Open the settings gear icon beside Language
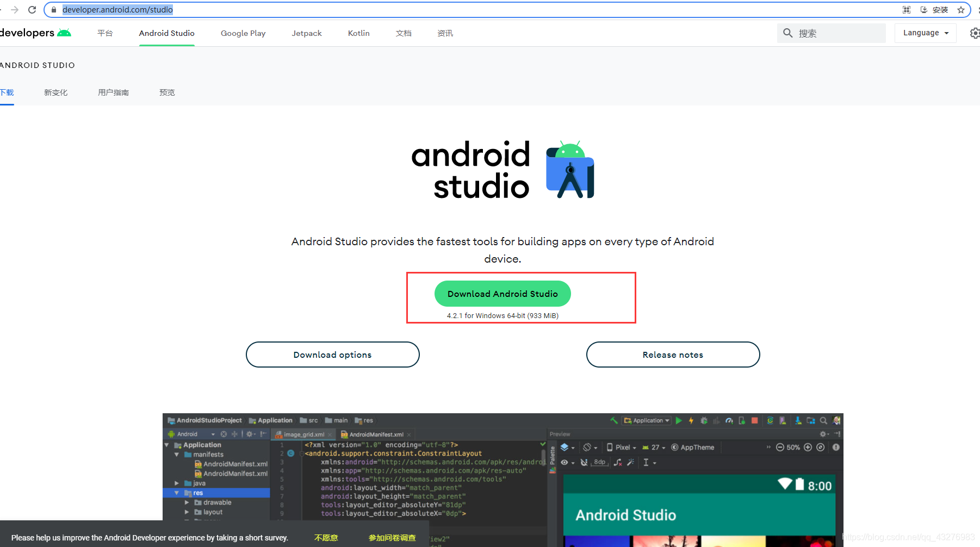Image resolution: width=980 pixels, height=547 pixels. [975, 33]
